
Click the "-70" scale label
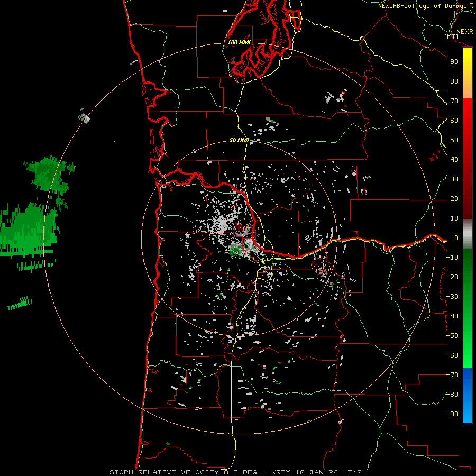[x=453, y=375]
